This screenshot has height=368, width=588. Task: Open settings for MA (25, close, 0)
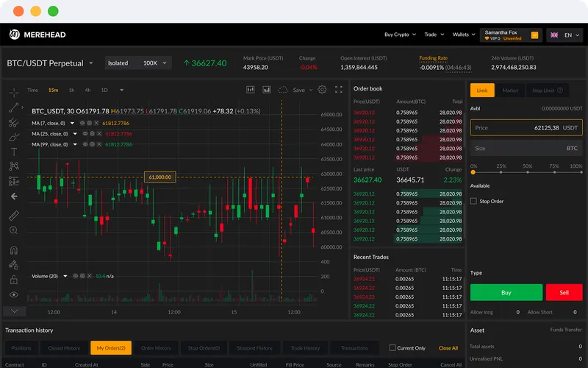click(x=93, y=134)
